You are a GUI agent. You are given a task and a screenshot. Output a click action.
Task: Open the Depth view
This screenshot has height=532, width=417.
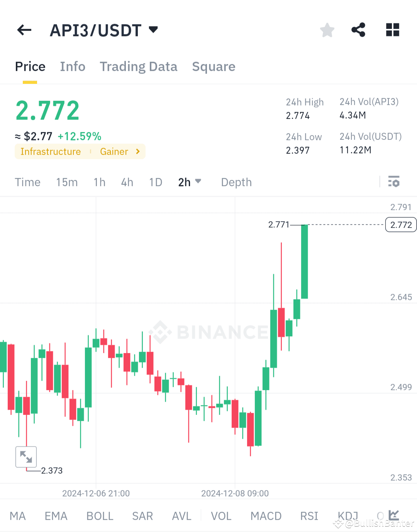[x=236, y=182]
